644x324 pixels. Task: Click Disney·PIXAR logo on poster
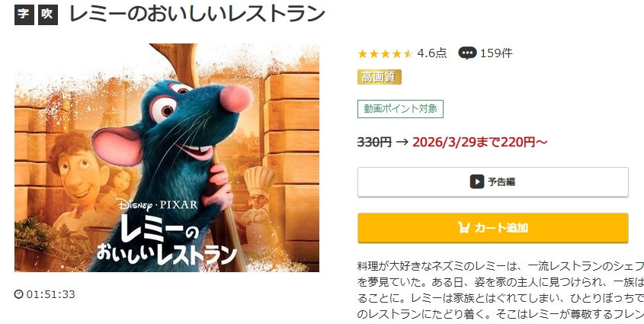pyautogui.click(x=156, y=204)
